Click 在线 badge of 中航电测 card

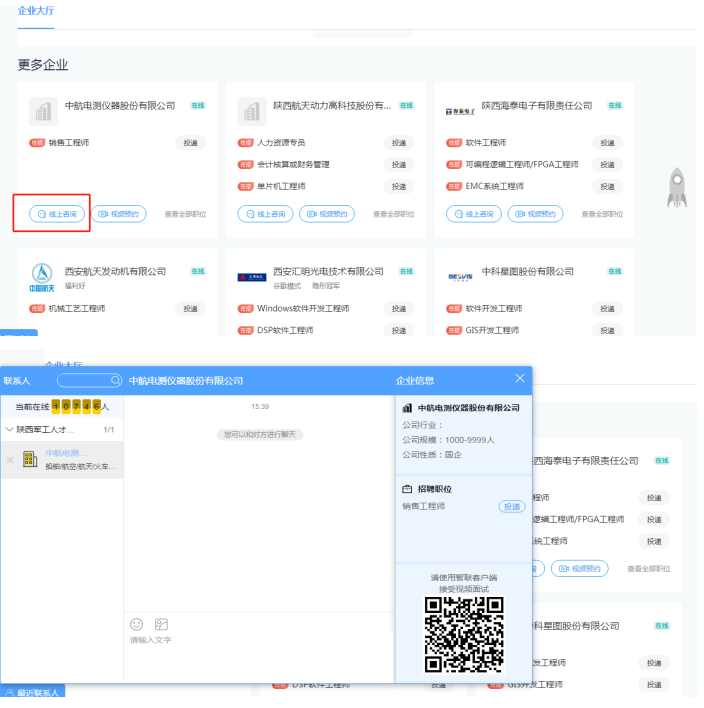[x=200, y=107]
